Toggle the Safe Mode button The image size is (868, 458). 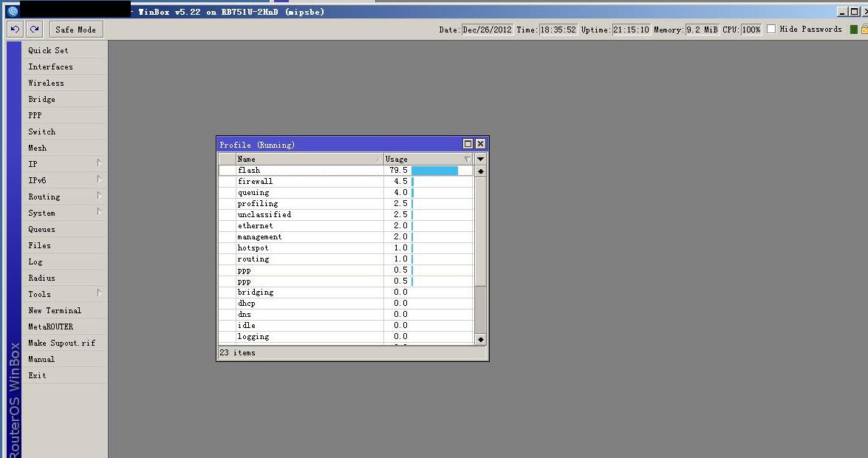(76, 30)
